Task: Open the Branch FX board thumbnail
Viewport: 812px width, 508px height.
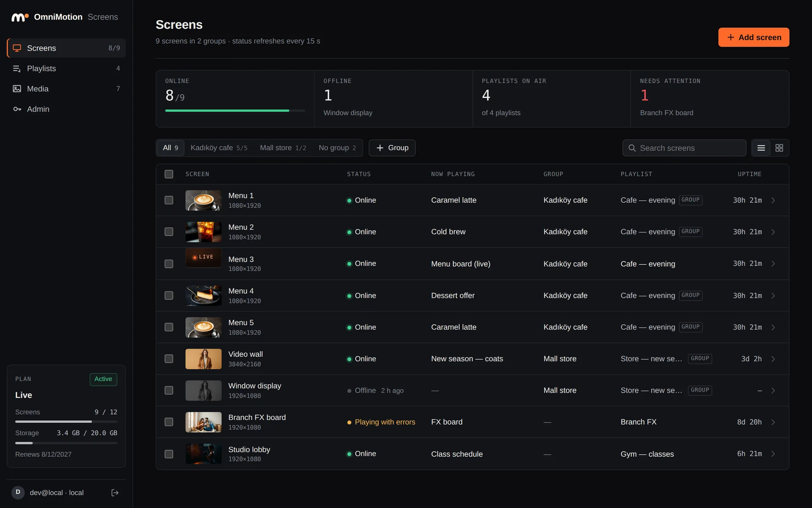Action: click(x=203, y=422)
